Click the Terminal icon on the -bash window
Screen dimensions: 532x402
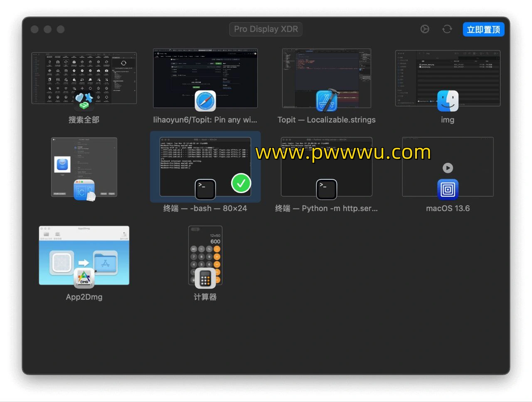click(205, 189)
